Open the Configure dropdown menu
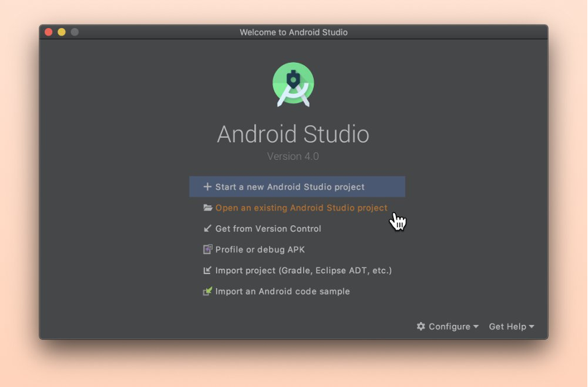This screenshot has width=588, height=387. click(448, 327)
